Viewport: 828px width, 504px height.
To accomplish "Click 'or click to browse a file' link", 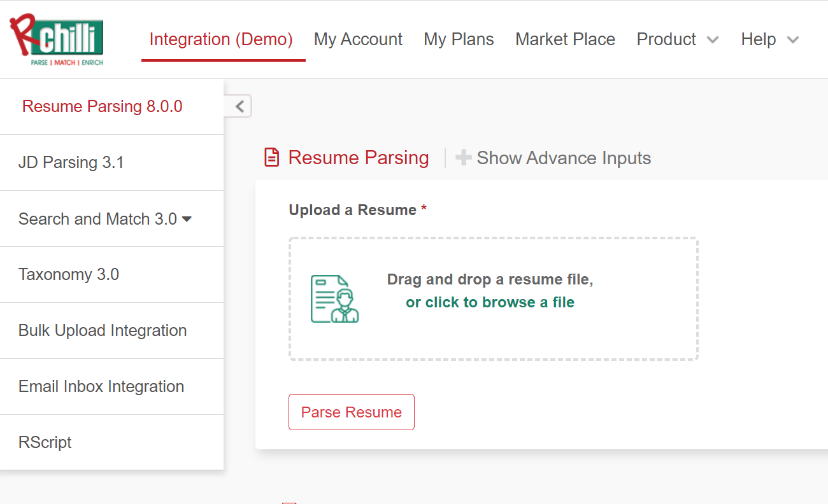I will point(490,302).
